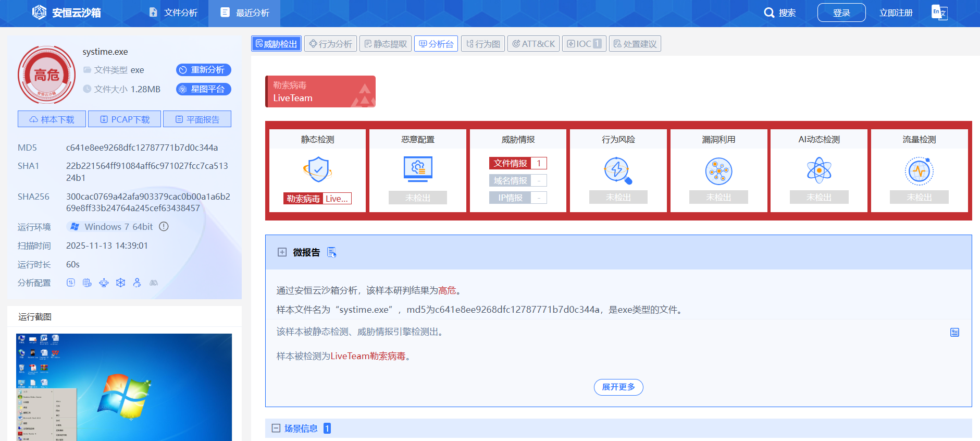This screenshot has width=980, height=441.
Task: Click the small card icon beside detection engine line
Action: pyautogui.click(x=954, y=332)
